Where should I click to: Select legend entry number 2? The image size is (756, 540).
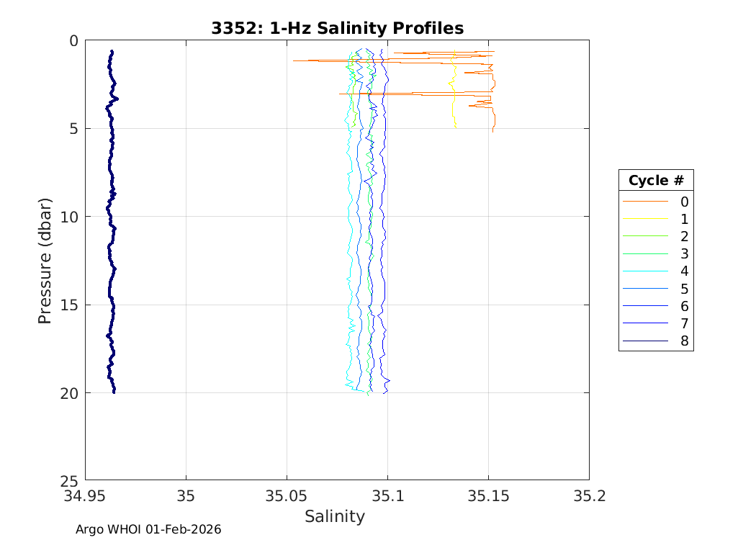click(684, 236)
